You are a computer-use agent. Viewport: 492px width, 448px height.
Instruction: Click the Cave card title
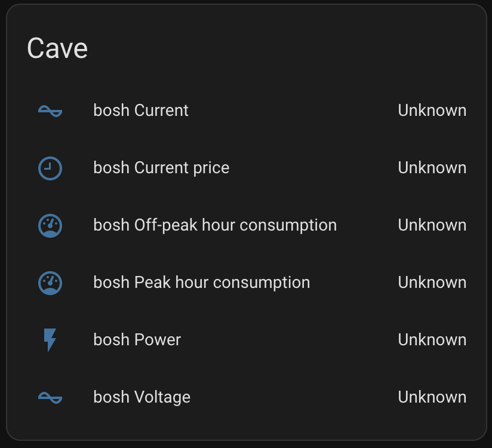tap(57, 48)
